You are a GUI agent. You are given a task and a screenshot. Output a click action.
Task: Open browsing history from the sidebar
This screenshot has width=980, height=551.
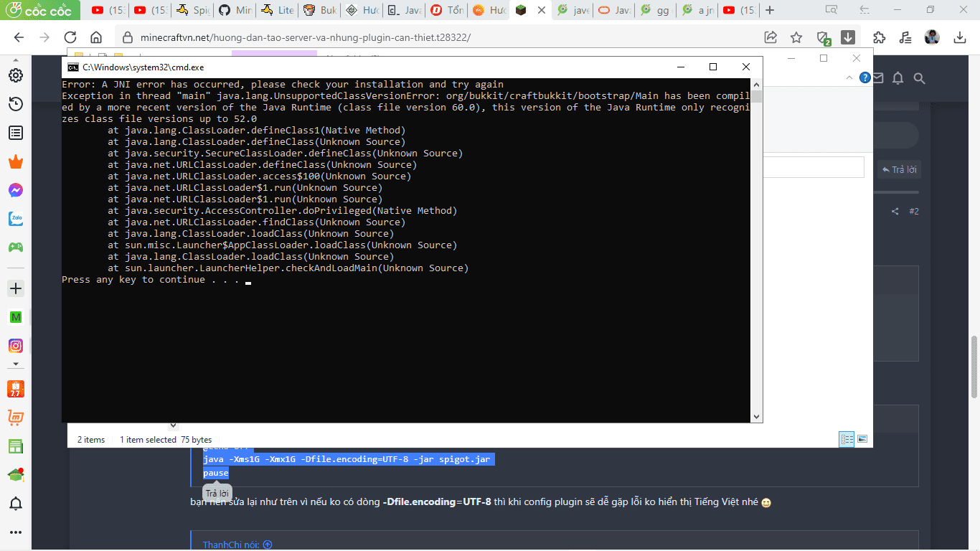pos(15,104)
